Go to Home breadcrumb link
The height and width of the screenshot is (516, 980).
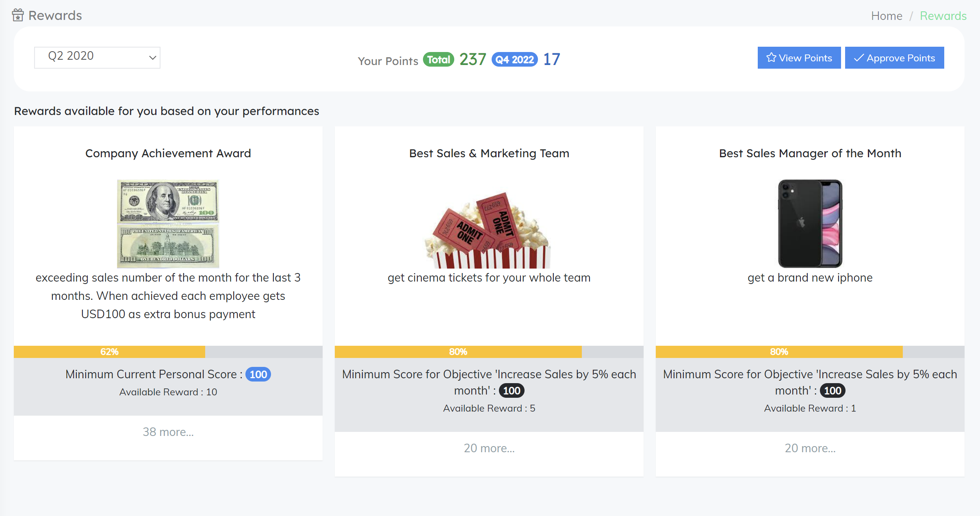(x=887, y=16)
